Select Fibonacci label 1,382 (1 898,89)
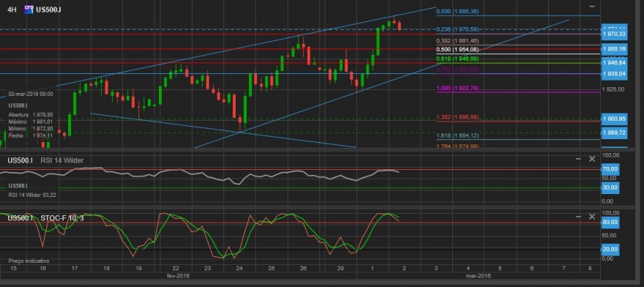This screenshot has width=644, height=287. [x=457, y=118]
